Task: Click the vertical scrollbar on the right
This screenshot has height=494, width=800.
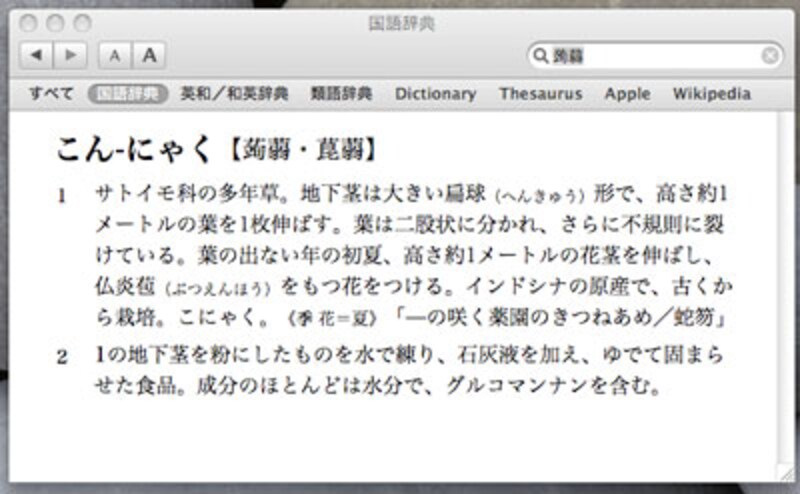Action: 786,287
